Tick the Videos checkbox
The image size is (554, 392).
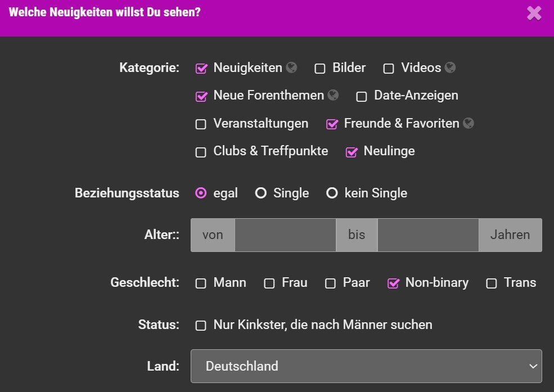pyautogui.click(x=389, y=69)
